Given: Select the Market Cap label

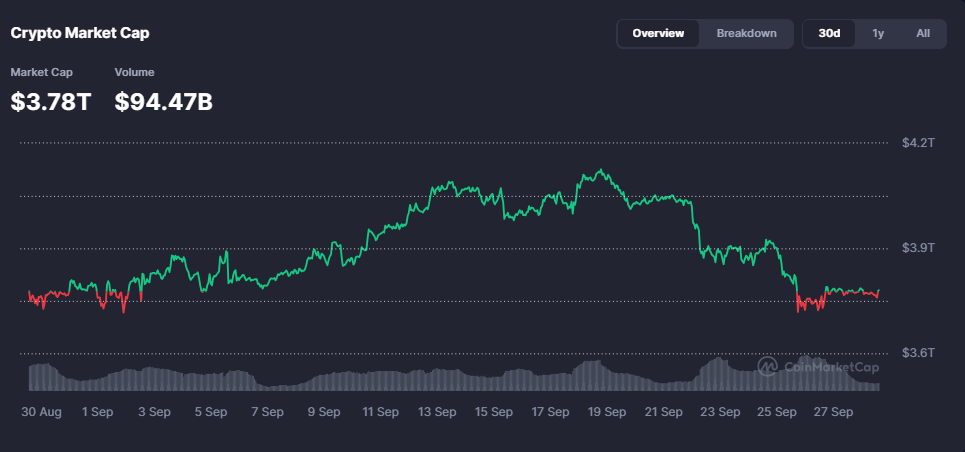Looking at the screenshot, I should 41,72.
